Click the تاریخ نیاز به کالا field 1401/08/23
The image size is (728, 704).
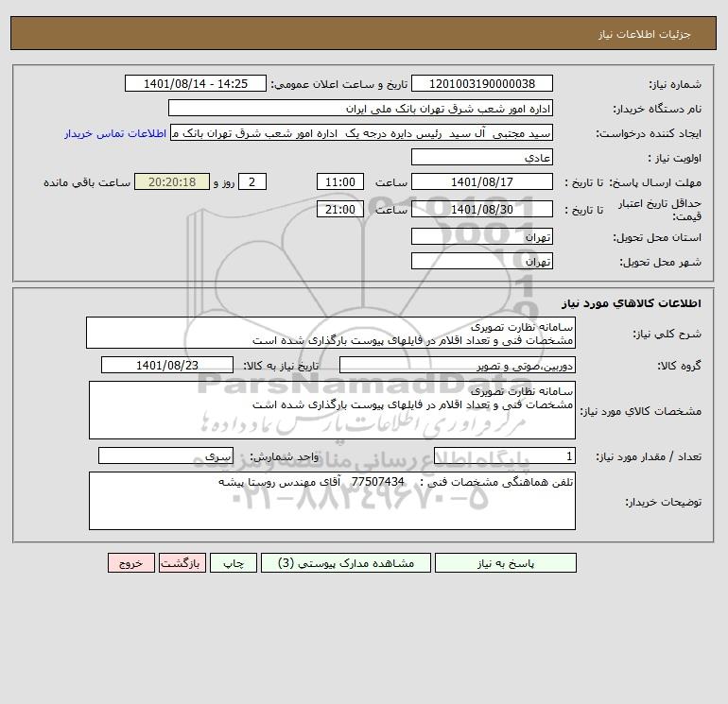(x=167, y=365)
